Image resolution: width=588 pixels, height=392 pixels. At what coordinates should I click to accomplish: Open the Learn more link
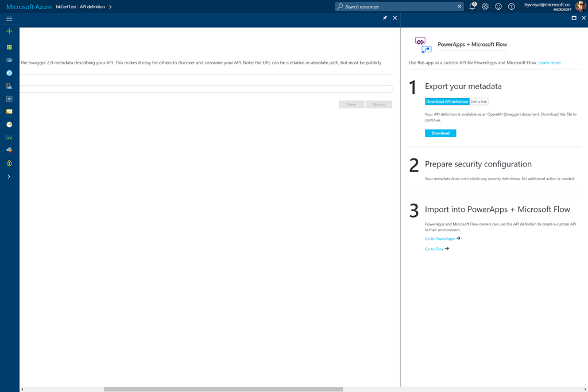click(550, 63)
